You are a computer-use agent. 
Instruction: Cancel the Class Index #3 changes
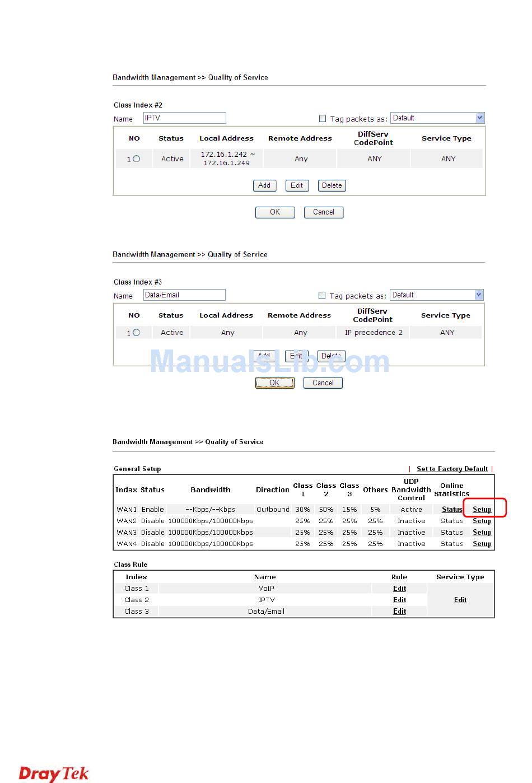coord(323,383)
